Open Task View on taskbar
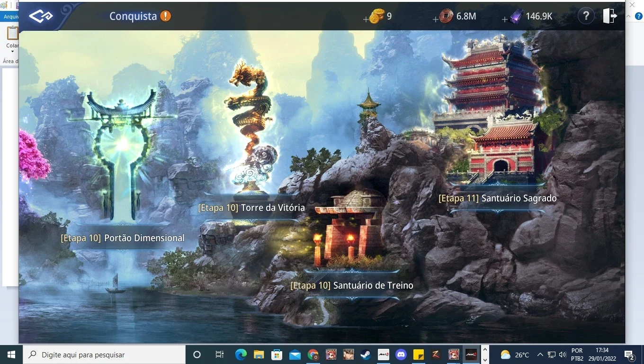 pos(219,355)
